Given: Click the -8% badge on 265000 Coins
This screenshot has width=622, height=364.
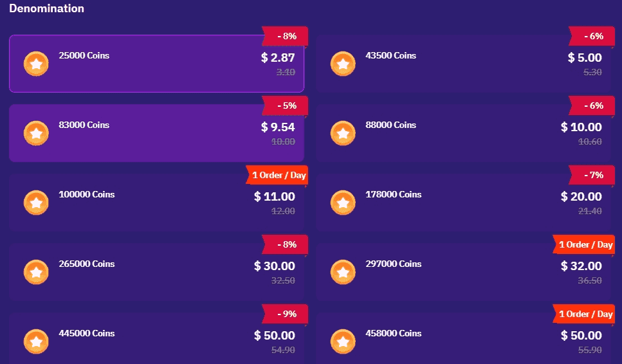Looking at the screenshot, I should 286,244.
